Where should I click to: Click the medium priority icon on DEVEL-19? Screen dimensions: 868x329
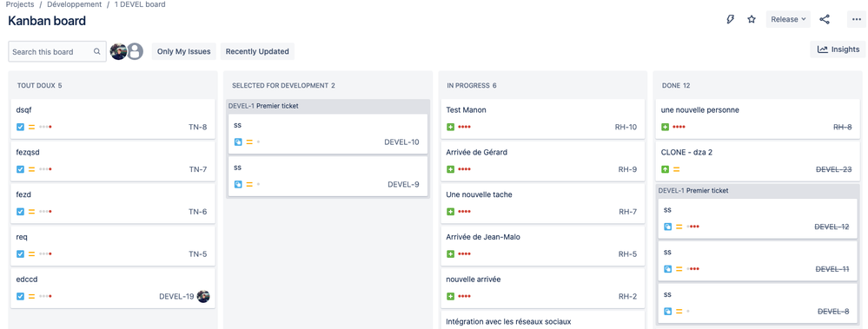(x=31, y=296)
